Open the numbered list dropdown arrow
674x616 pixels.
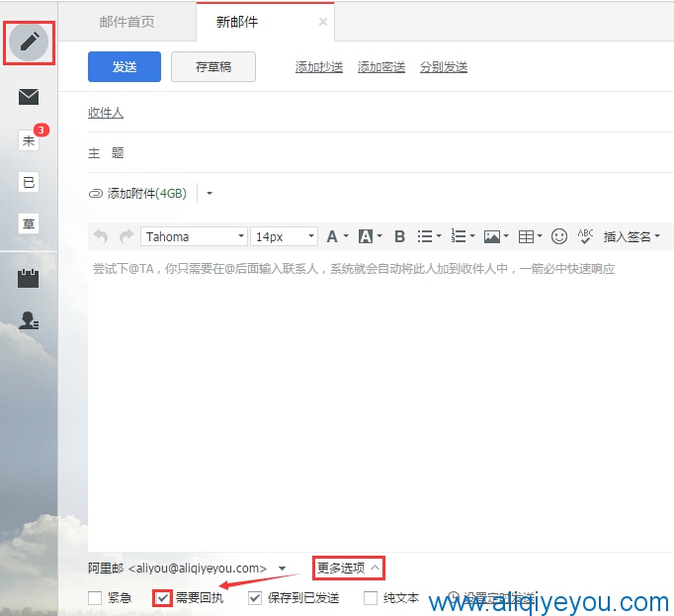click(x=472, y=235)
